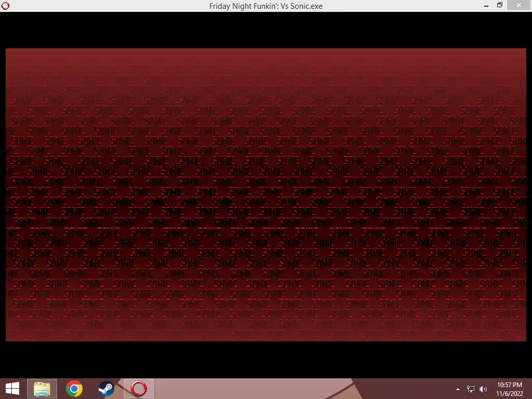Minimize the Vs Sonic.exe window
The image size is (532, 399).
tap(486, 6)
